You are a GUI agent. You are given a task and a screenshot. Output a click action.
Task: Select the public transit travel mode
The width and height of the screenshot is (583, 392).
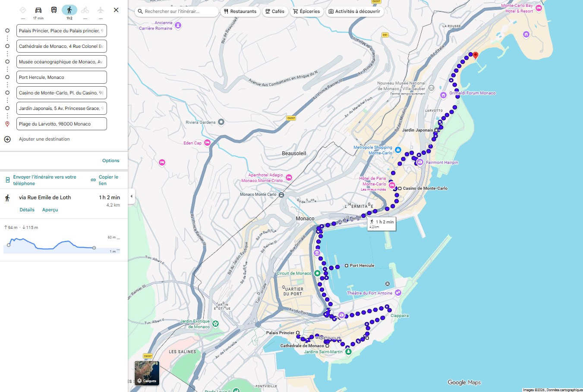[54, 9]
